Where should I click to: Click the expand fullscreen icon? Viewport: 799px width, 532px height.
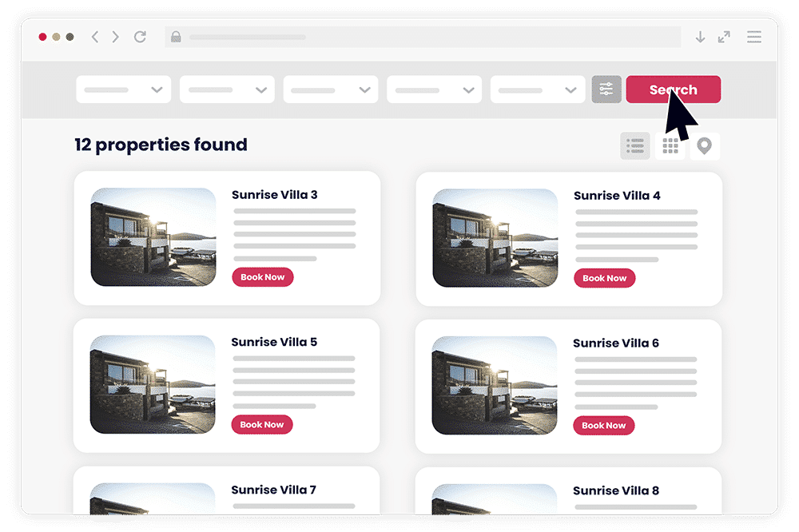tap(724, 37)
